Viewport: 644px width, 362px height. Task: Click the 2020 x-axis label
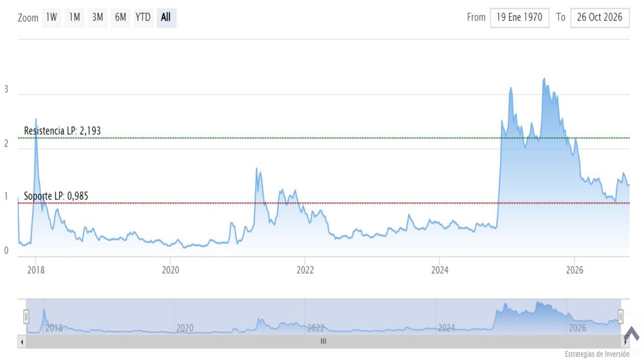[170, 270]
